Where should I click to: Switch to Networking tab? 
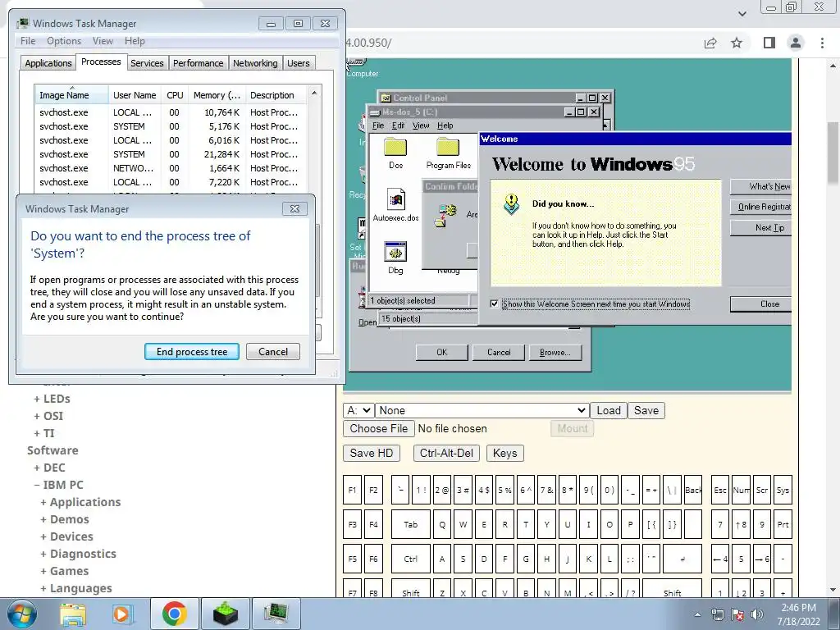255,63
